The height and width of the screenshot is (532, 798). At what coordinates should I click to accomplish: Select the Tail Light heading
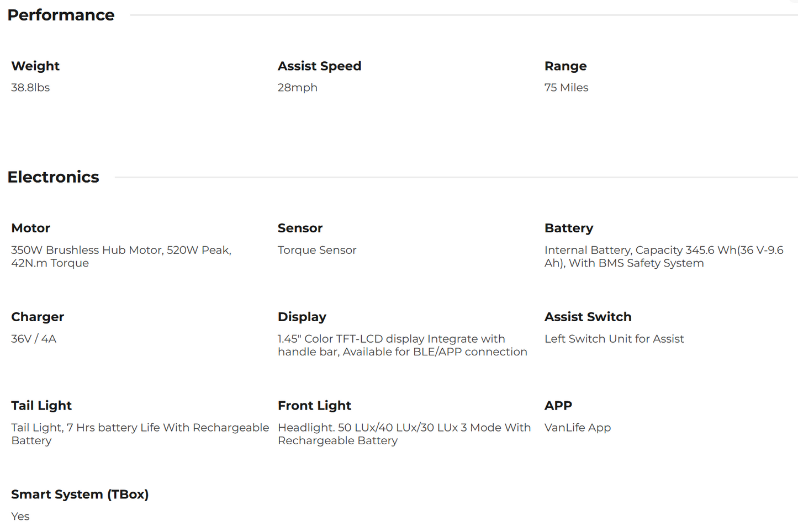[41, 406]
